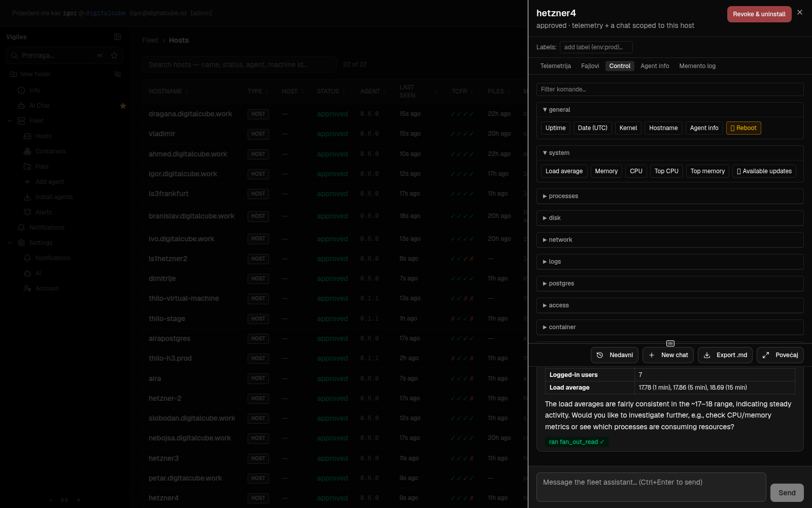
Task: Click the thilo-stage host row
Action: (x=335, y=319)
